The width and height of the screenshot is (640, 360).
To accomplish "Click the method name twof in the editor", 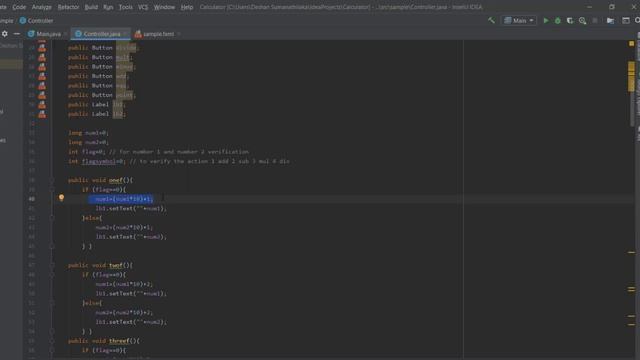I will [x=116, y=265].
